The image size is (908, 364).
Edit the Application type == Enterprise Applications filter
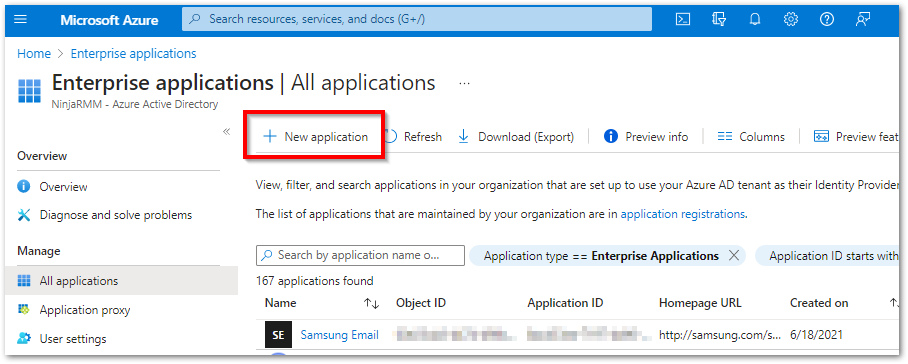(601, 256)
